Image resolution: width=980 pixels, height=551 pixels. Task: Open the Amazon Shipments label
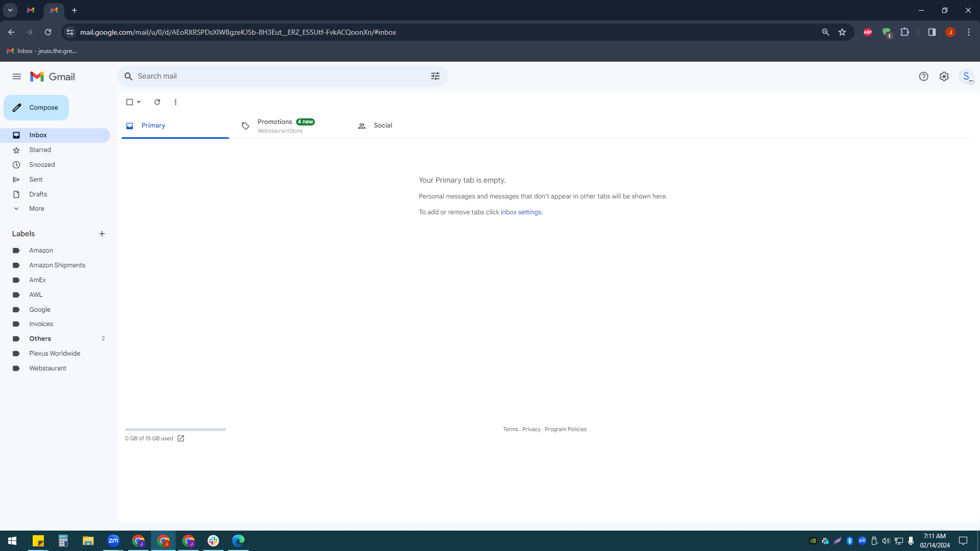point(55,265)
